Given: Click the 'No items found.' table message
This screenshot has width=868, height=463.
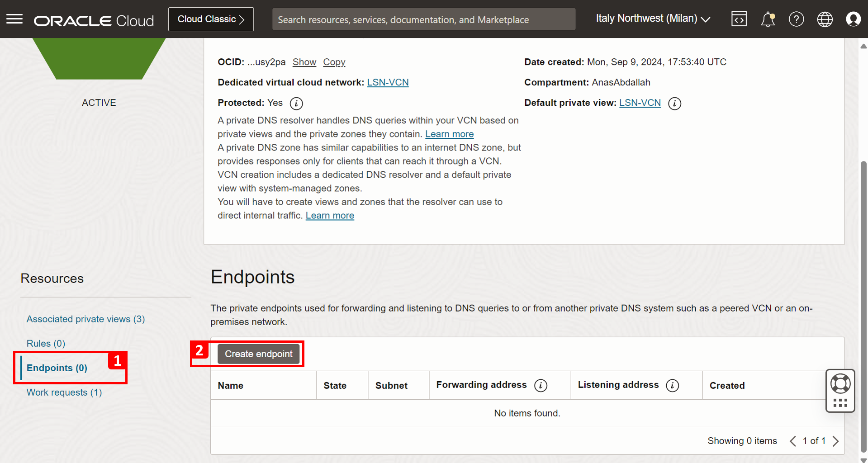Looking at the screenshot, I should pyautogui.click(x=527, y=413).
